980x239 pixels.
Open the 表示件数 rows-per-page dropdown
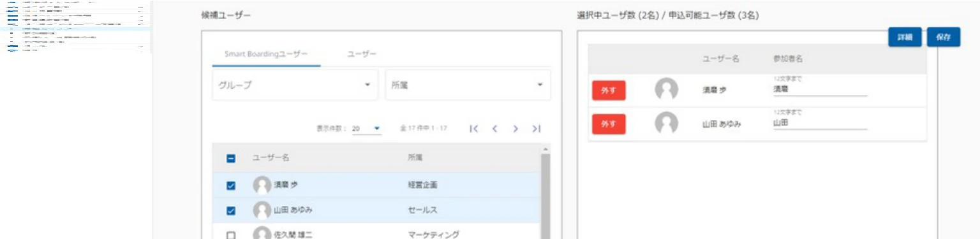tap(366, 129)
